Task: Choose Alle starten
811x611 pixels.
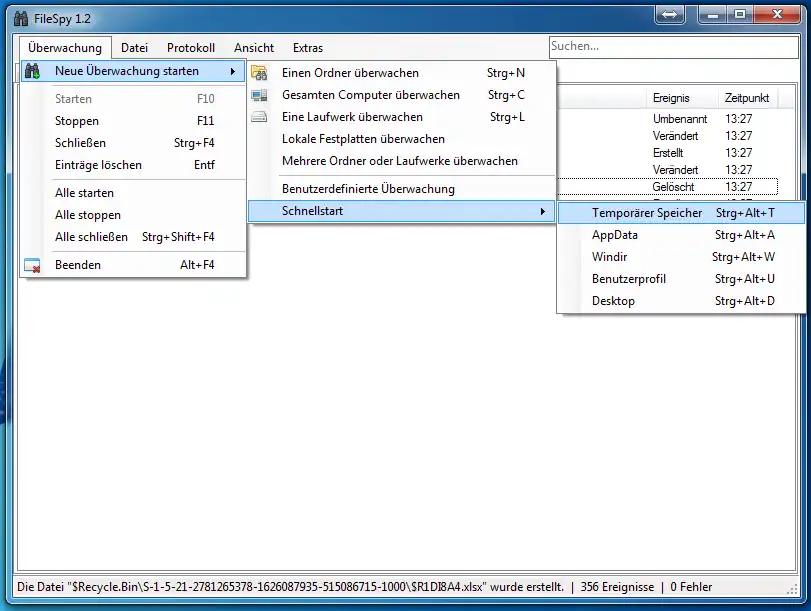Action: click(x=133, y=193)
